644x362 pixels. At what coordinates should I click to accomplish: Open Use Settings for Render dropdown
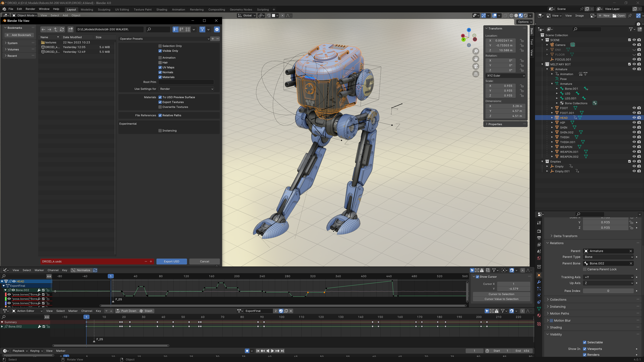186,89
